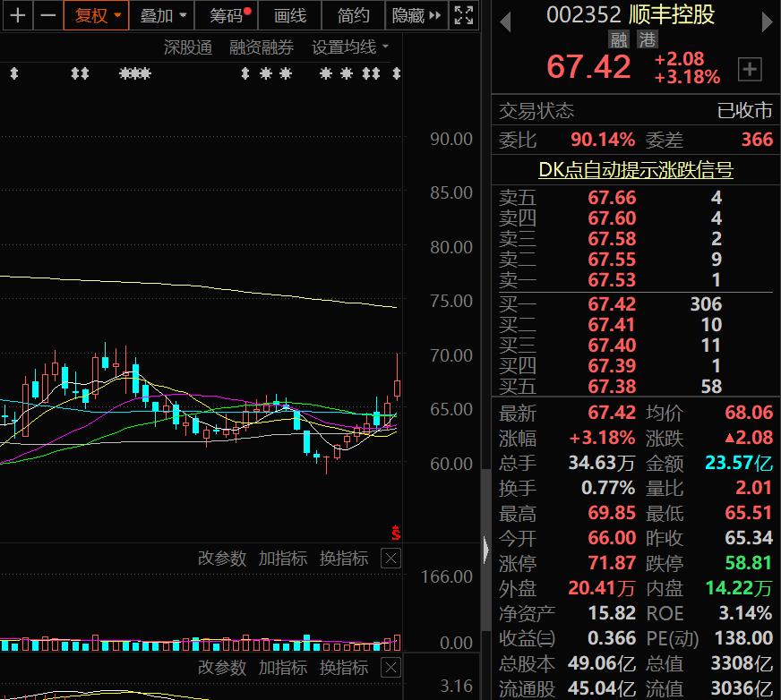Open the 筹码 chip distribution tool
The width and height of the screenshot is (781, 700).
coord(227,15)
